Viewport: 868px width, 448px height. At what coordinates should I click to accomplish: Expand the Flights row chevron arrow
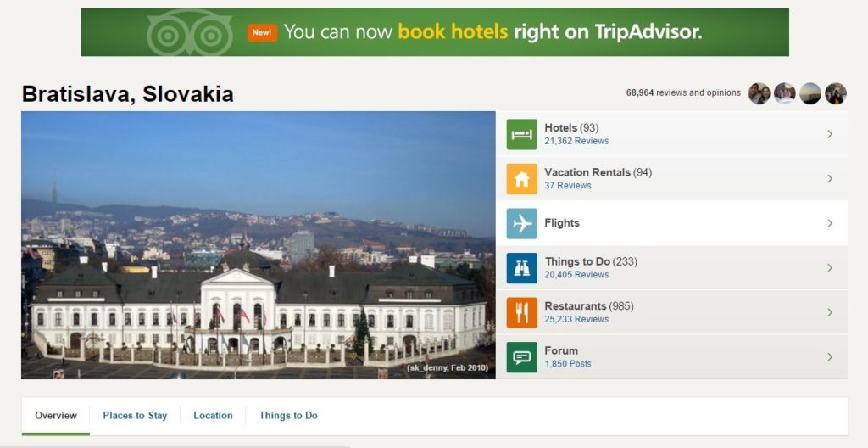tap(830, 223)
